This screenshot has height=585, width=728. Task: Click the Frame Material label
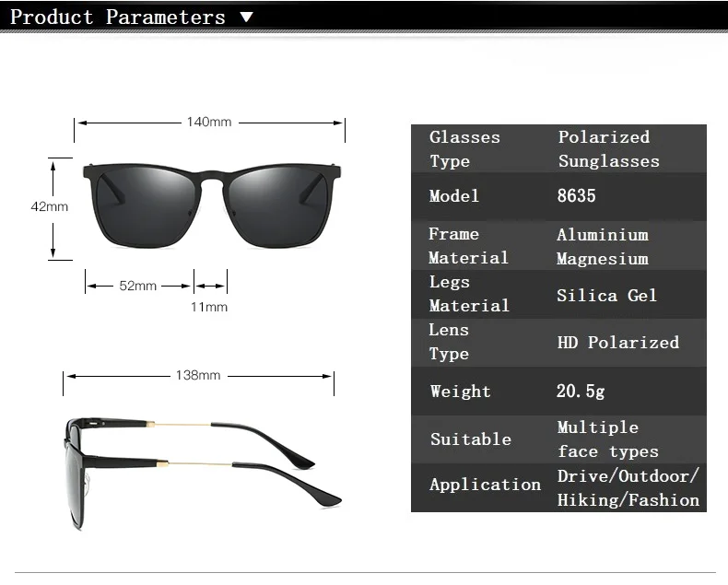pyautogui.click(x=468, y=246)
